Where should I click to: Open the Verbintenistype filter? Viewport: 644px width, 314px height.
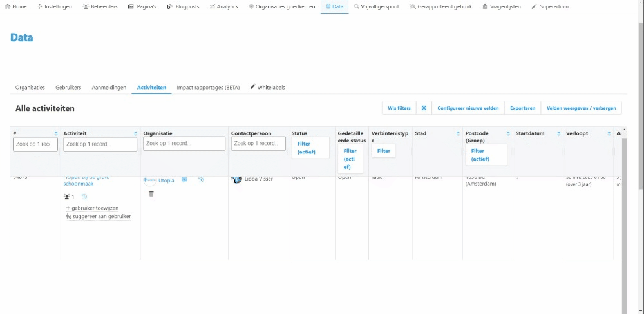point(384,151)
